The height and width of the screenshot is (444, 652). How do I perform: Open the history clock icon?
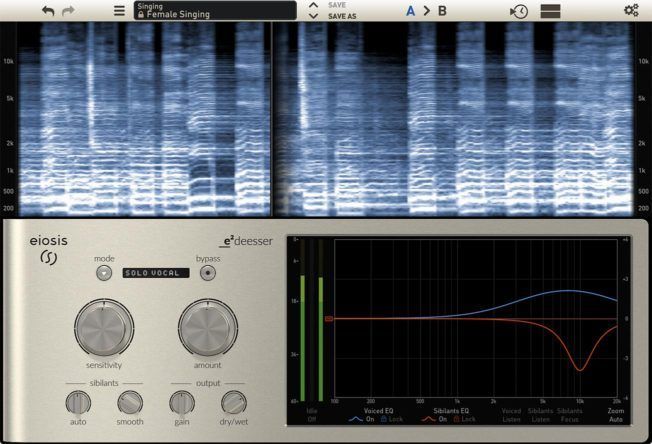pyautogui.click(x=519, y=11)
